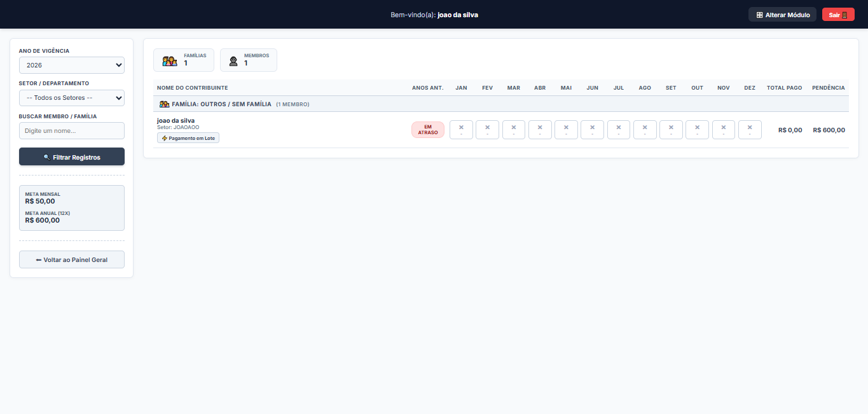Click the Meta Anual value R$ 600,00 in sidebar
The width and height of the screenshot is (868, 414).
coord(43,220)
